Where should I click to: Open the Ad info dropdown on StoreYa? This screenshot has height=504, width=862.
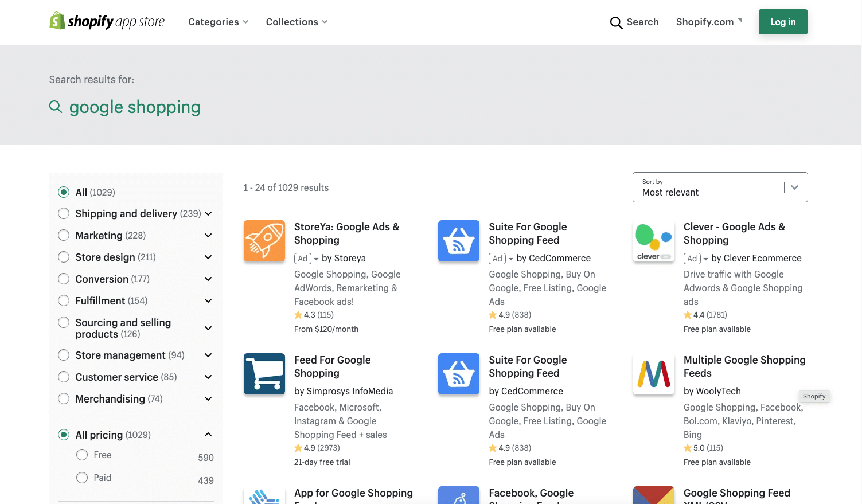(307, 259)
